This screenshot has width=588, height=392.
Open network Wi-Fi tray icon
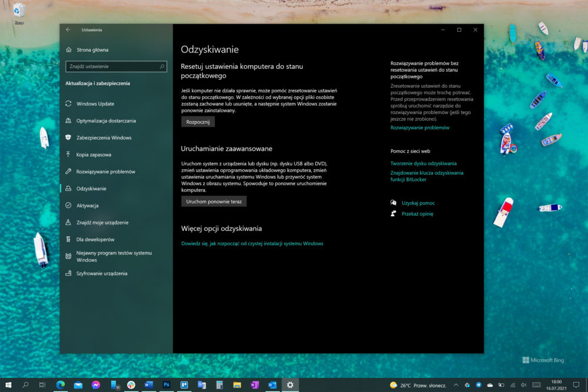point(513,385)
